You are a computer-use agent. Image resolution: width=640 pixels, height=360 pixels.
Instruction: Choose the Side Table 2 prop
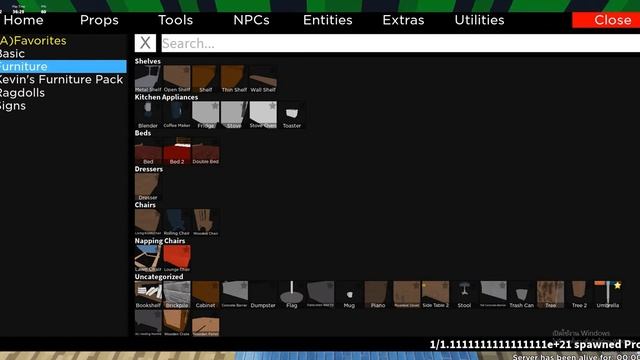(x=436, y=295)
